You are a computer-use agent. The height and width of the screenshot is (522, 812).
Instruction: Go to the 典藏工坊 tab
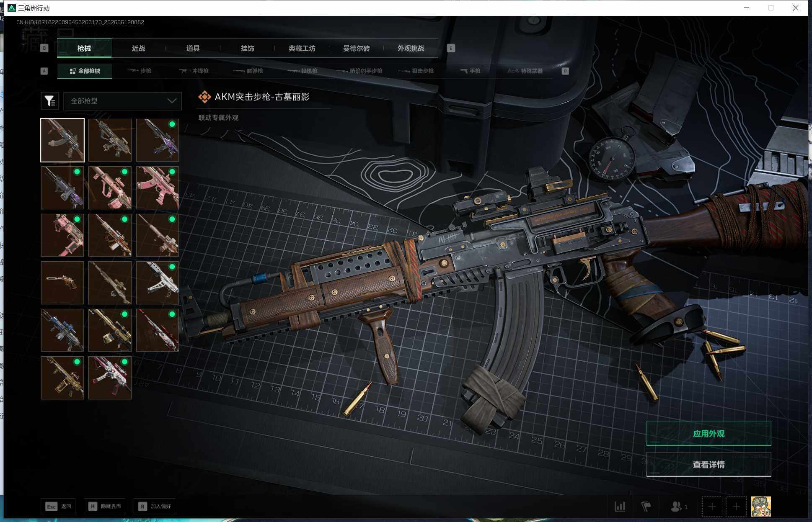(x=302, y=48)
